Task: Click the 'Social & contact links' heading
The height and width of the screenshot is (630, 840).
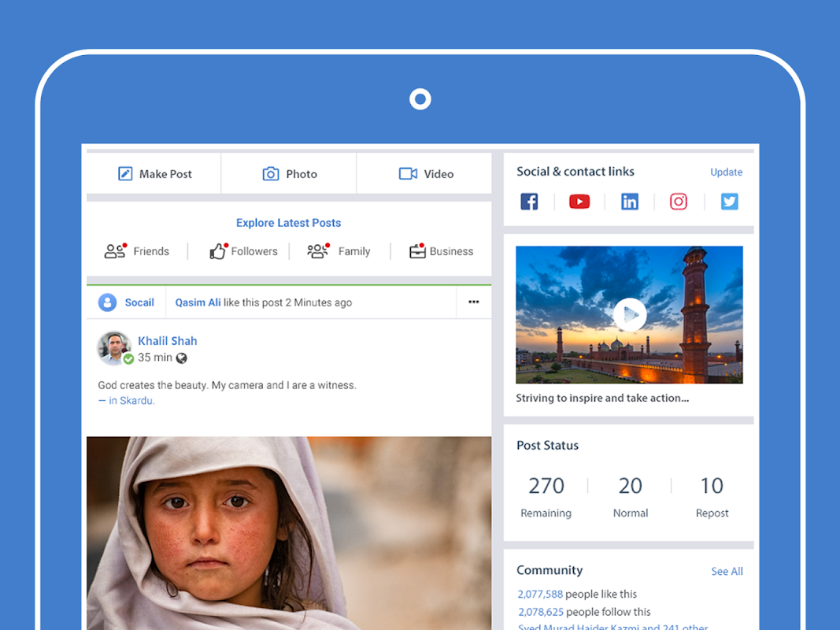Action: click(x=575, y=172)
